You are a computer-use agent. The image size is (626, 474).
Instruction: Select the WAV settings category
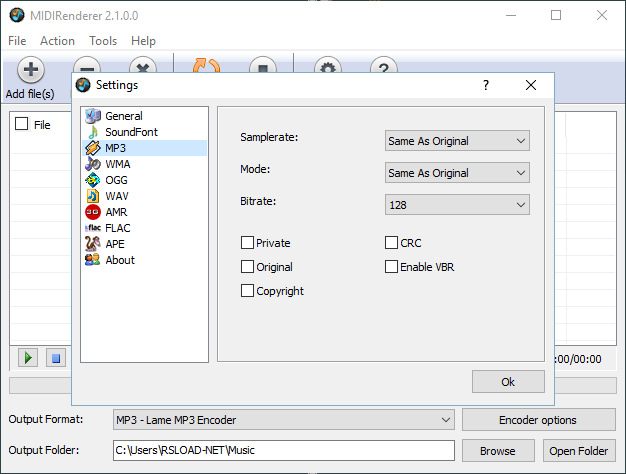point(145,196)
